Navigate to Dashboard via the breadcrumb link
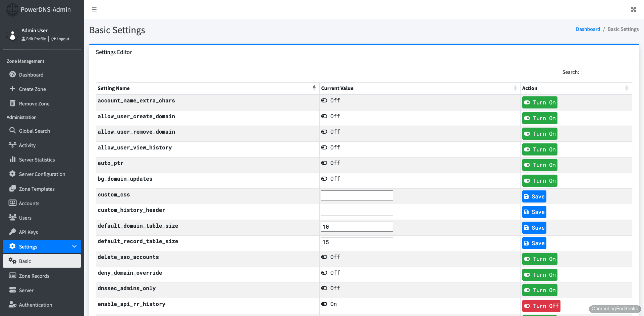Viewport: 644px width, 316px height. click(588, 29)
